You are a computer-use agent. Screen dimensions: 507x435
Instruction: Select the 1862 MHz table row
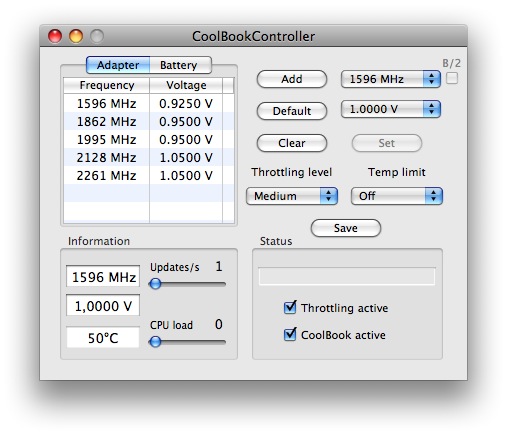pyautogui.click(x=149, y=121)
